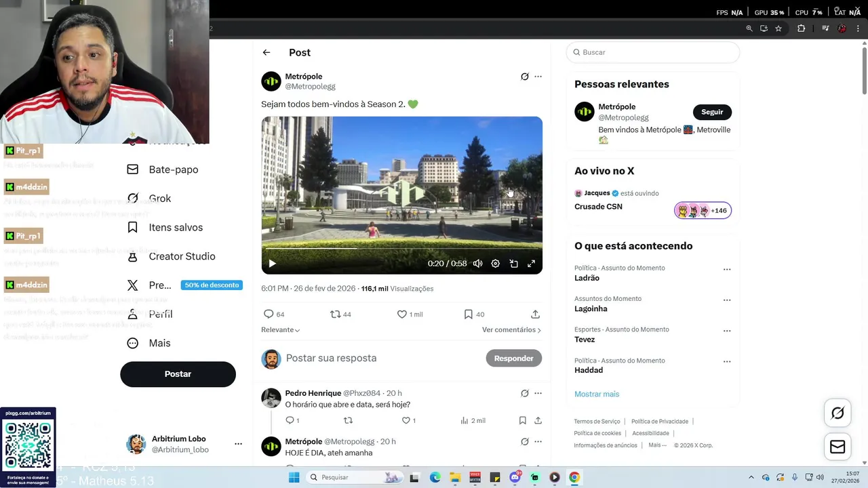Open options for the Ladrão trend

pyautogui.click(x=727, y=269)
